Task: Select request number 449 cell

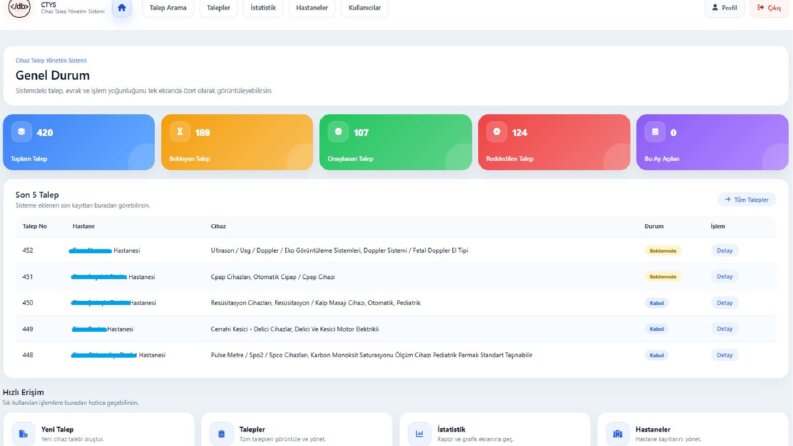Action: pyautogui.click(x=28, y=329)
